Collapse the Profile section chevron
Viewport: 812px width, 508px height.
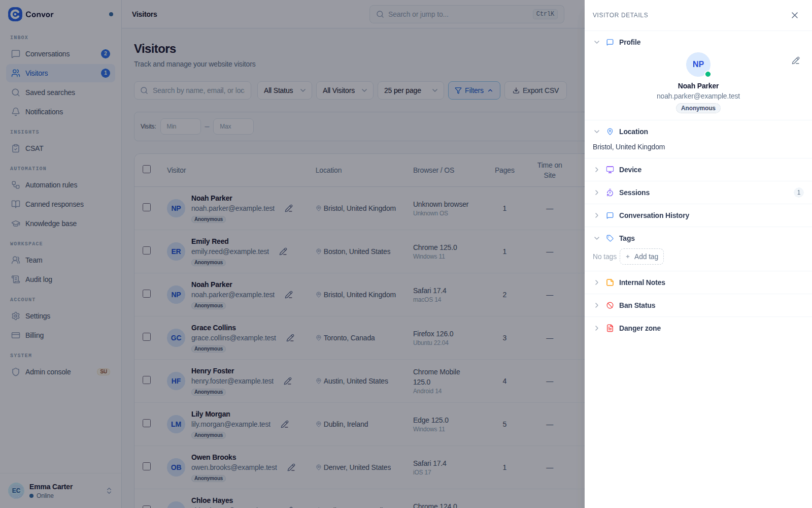(x=597, y=42)
